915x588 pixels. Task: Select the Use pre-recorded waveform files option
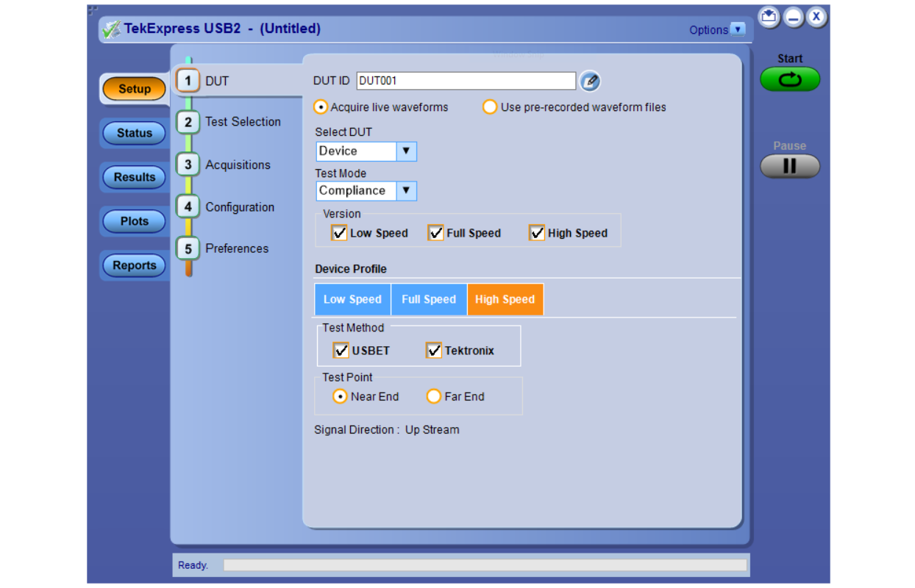[x=490, y=107]
